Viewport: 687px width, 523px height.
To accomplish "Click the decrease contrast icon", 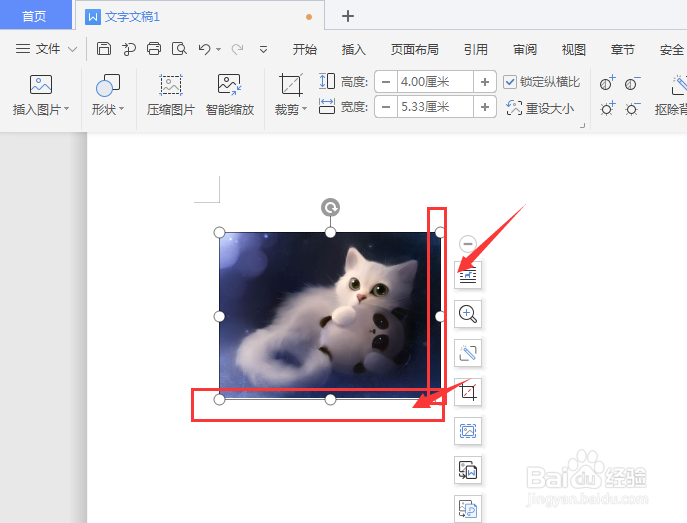I will click(632, 82).
